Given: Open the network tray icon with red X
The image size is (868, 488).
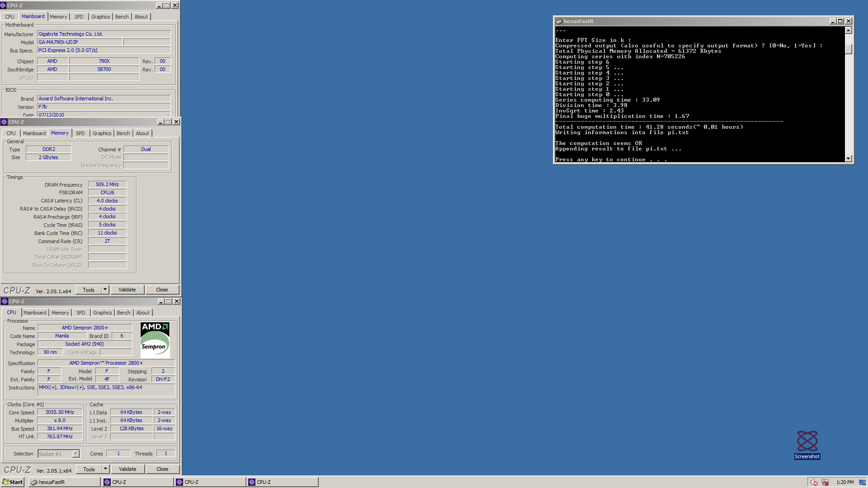Looking at the screenshot, I should [x=825, y=482].
